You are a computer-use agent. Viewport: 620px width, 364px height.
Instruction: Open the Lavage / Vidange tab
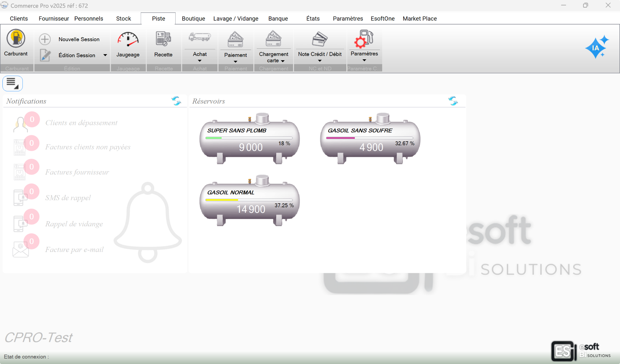[x=236, y=18]
